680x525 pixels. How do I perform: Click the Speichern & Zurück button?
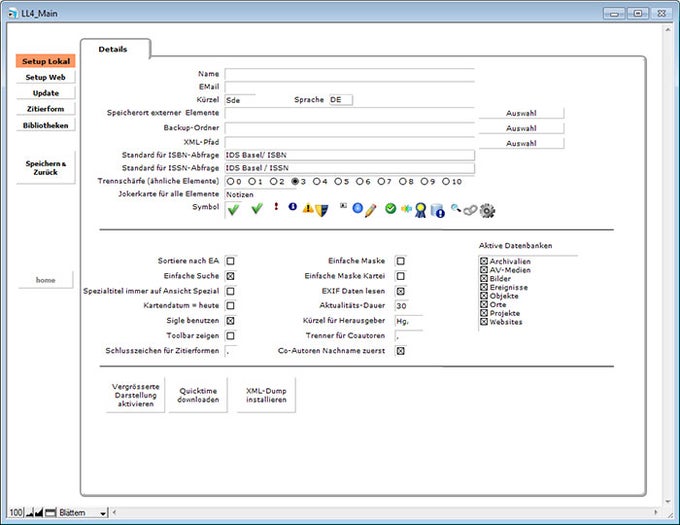pyautogui.click(x=46, y=168)
